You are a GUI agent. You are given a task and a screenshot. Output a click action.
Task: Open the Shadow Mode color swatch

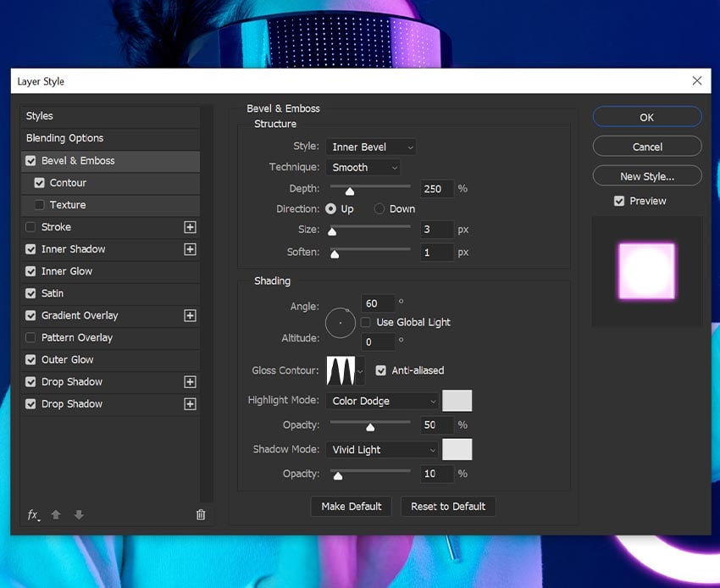pyautogui.click(x=457, y=449)
